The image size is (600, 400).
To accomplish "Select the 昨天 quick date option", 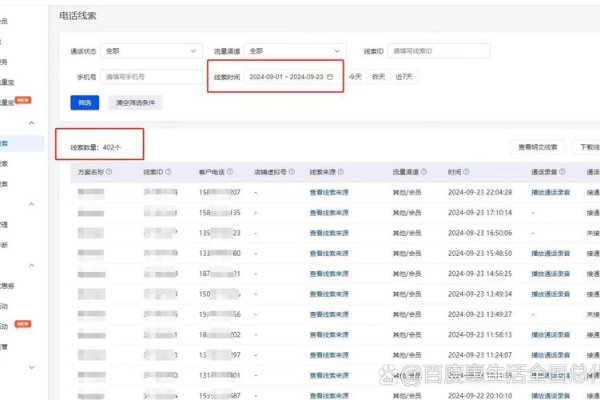I will [x=378, y=77].
